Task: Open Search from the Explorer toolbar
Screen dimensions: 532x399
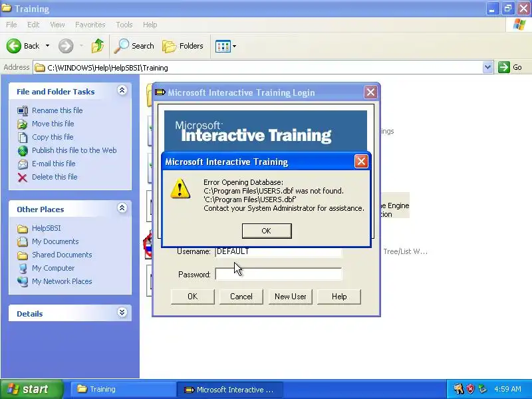Action: click(x=134, y=46)
